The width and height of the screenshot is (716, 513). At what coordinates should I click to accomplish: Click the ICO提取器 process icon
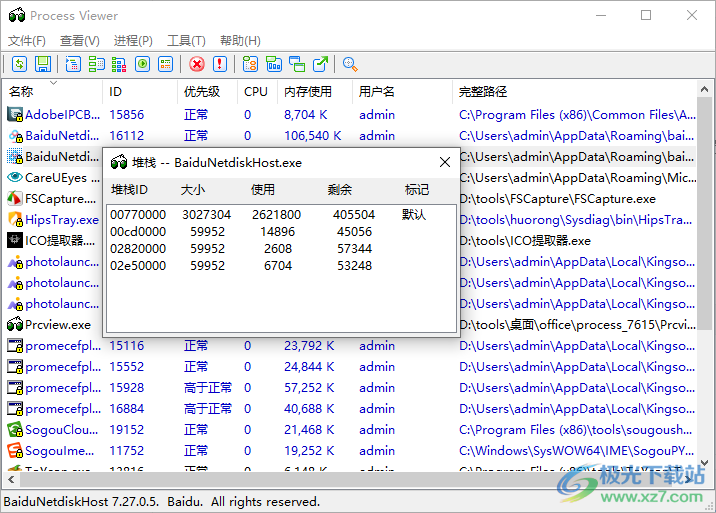15,241
